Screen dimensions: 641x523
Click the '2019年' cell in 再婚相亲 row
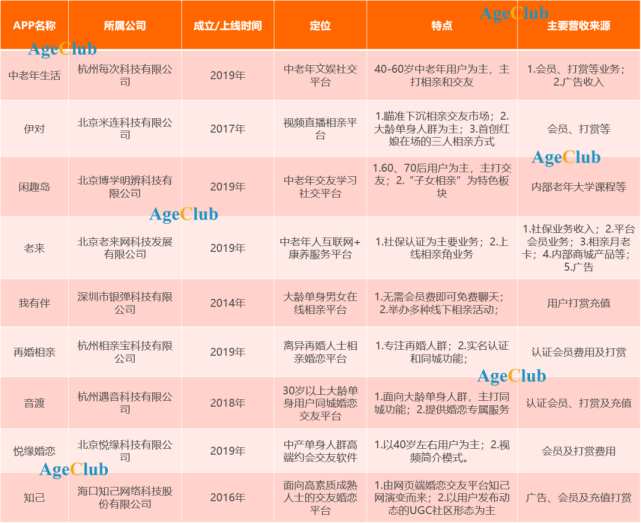click(x=228, y=352)
